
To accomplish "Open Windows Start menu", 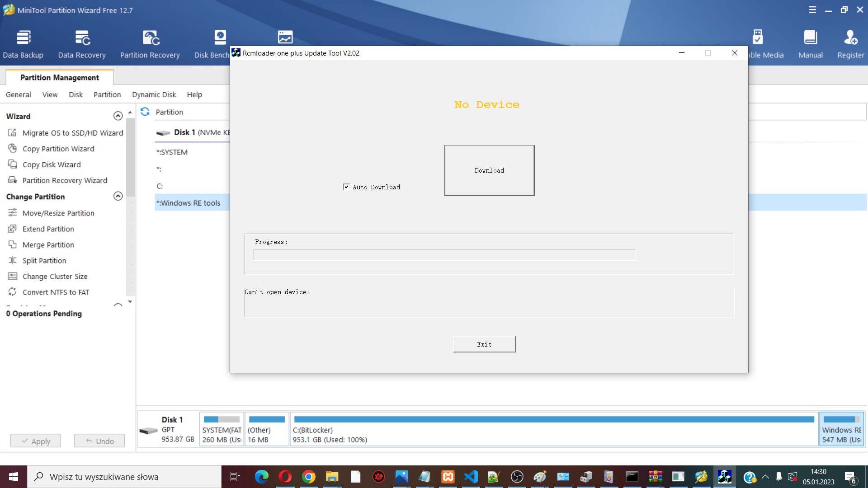I will (14, 477).
